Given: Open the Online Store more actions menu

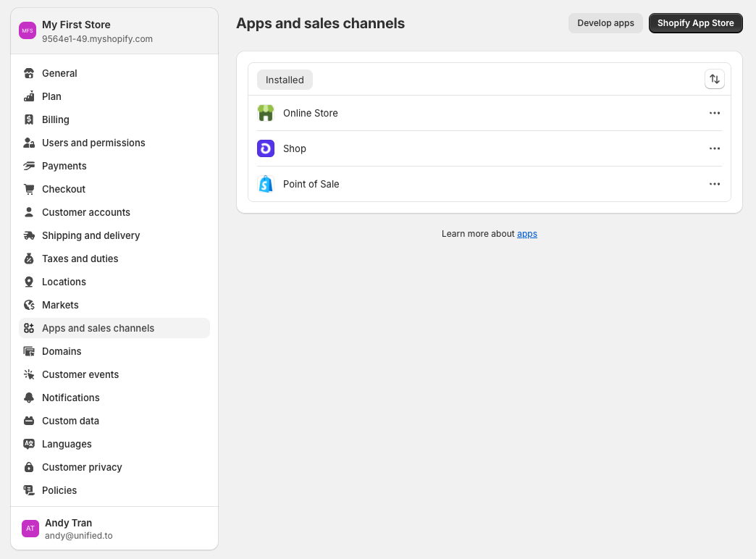Looking at the screenshot, I should click(715, 113).
